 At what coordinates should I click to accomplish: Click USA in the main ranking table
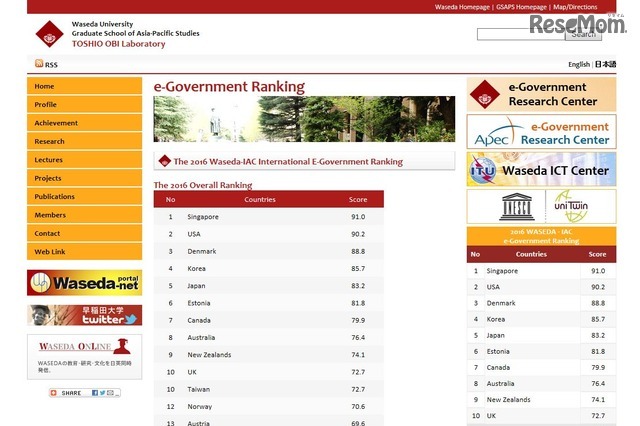194,234
